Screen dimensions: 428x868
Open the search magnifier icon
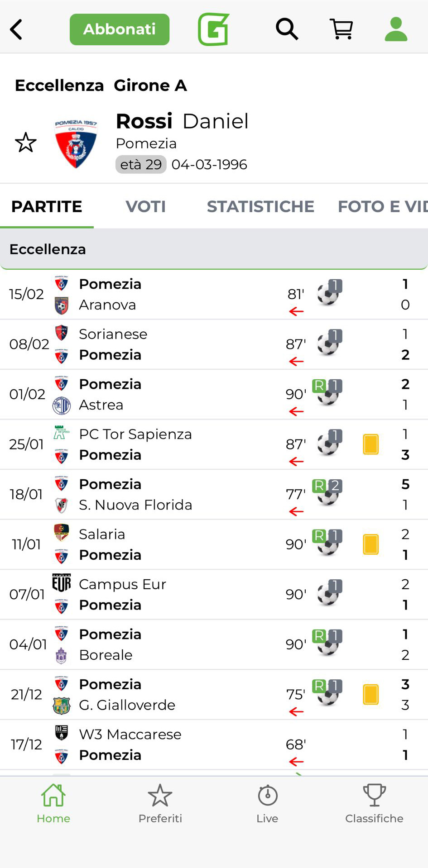coord(287,29)
